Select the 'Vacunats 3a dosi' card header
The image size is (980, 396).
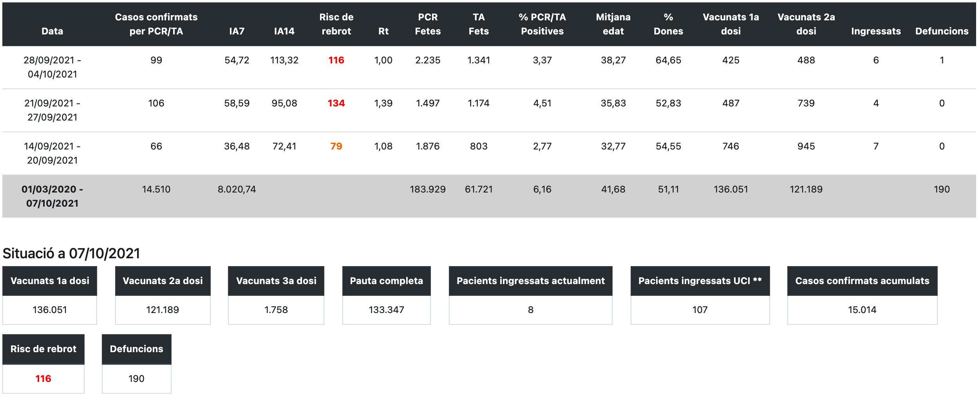click(x=276, y=281)
